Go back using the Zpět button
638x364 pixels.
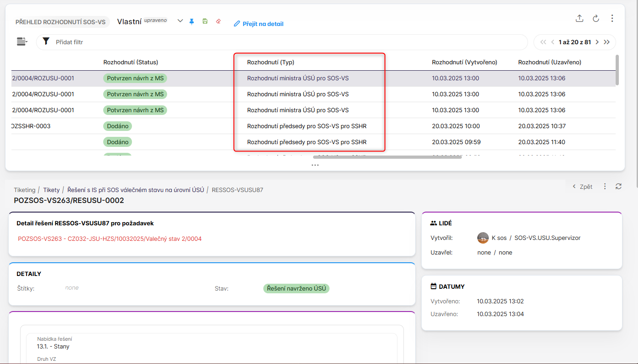(583, 187)
